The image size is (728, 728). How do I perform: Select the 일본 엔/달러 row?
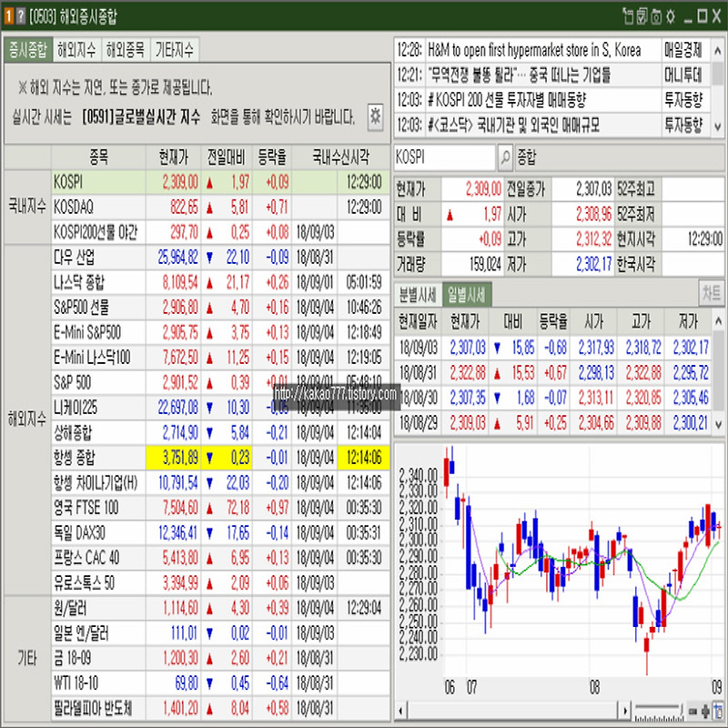click(220, 633)
